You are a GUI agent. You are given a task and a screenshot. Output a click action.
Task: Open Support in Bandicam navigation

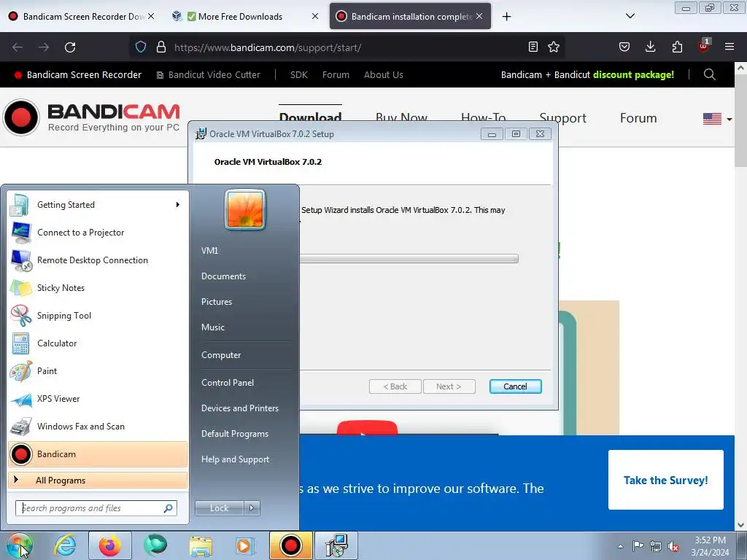coord(562,118)
